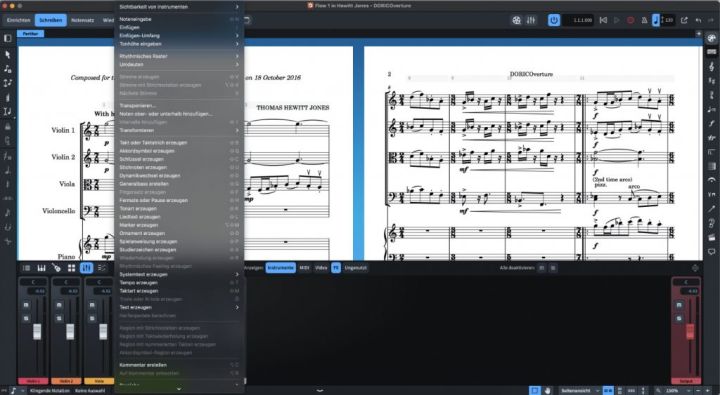This screenshot has width=720, height=395.
Task: Click the red record button
Action: (630, 20)
